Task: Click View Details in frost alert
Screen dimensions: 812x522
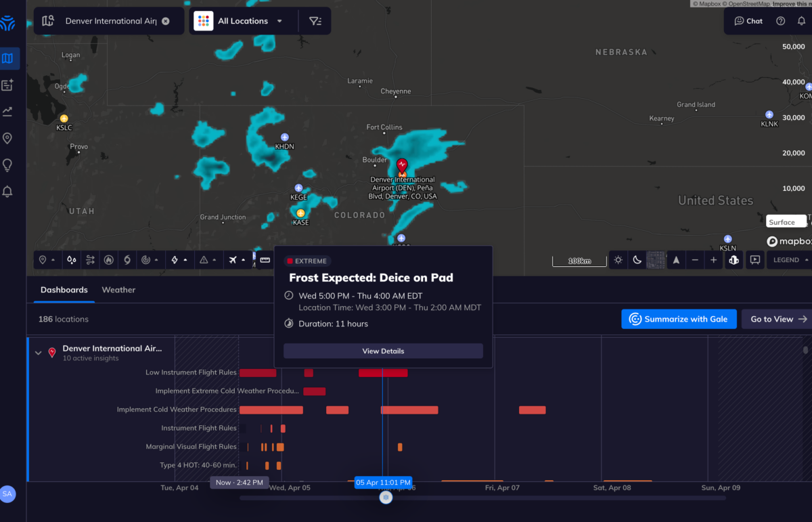Action: [383, 351]
